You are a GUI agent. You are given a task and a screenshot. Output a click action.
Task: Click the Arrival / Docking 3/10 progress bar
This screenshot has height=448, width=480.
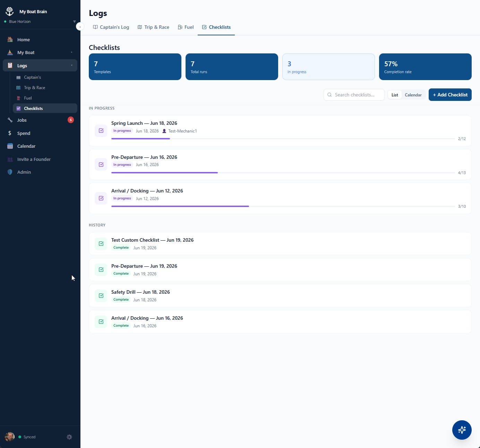[283, 206]
